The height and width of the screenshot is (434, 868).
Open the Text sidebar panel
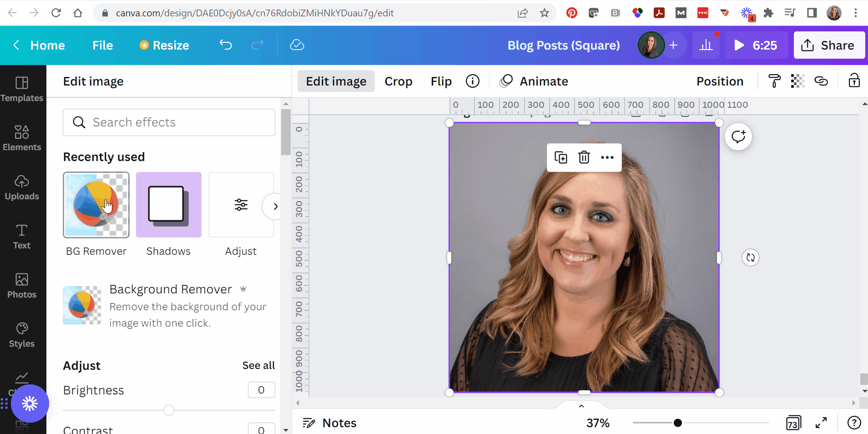pyautogui.click(x=22, y=237)
